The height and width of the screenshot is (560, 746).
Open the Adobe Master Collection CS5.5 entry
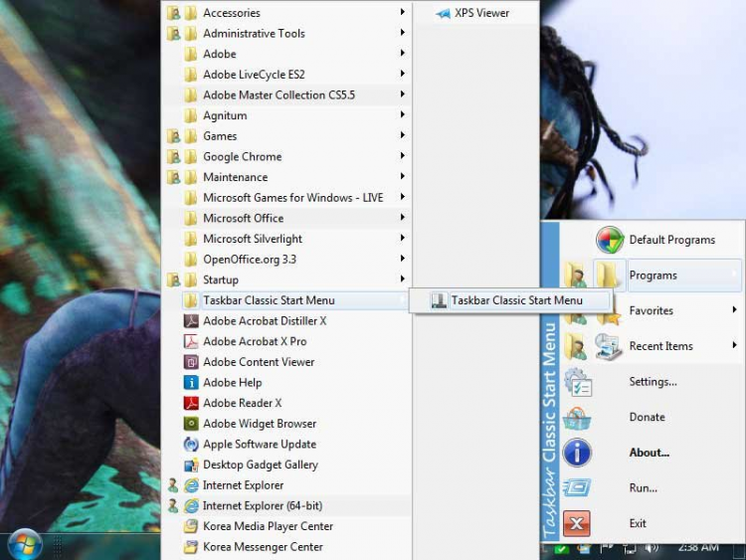click(x=286, y=94)
